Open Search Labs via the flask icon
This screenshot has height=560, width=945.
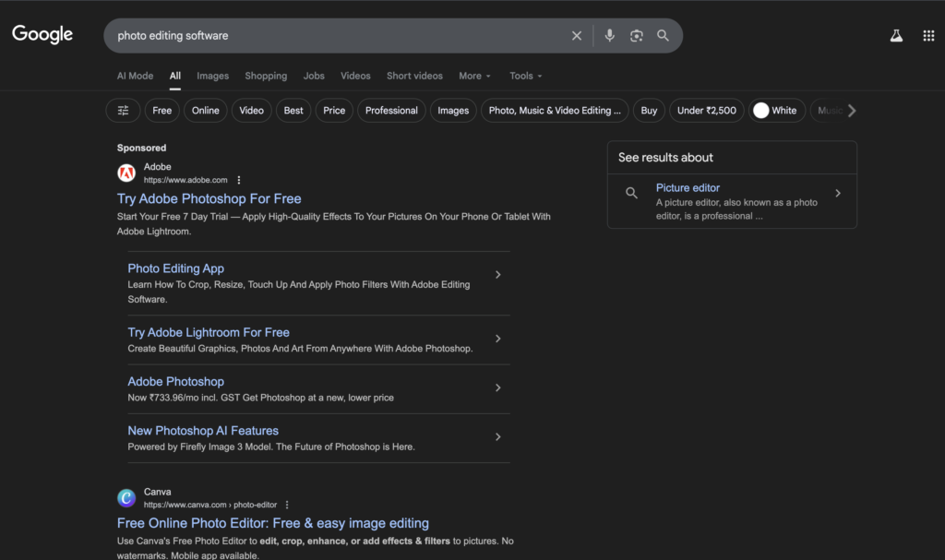pyautogui.click(x=896, y=35)
